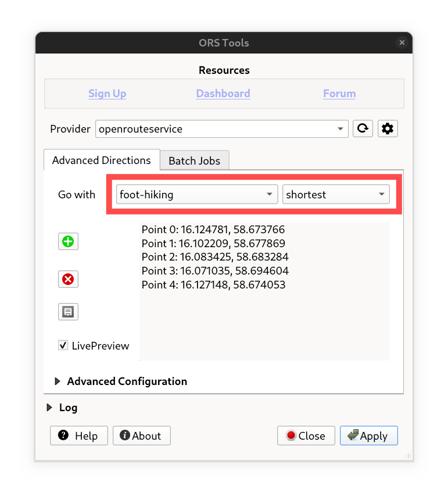Open the Sign Up link
This screenshot has height=499, width=448.
tap(107, 94)
